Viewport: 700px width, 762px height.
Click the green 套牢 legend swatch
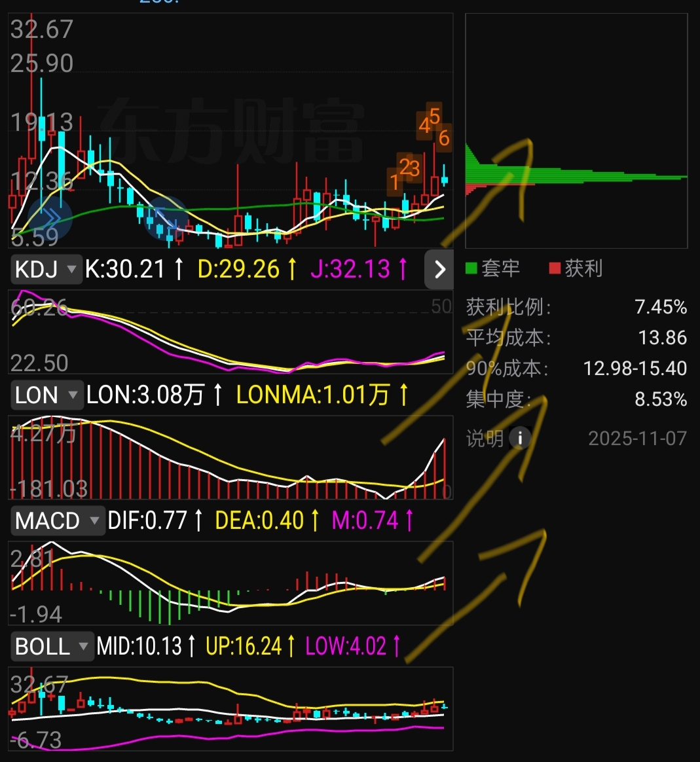pos(471,268)
